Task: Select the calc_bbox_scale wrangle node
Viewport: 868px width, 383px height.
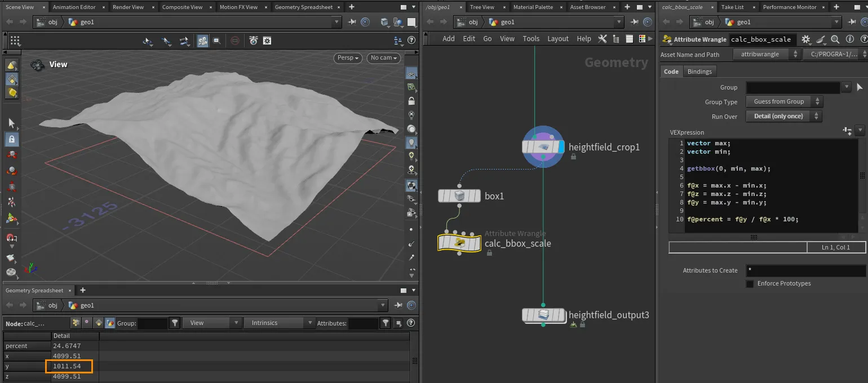Action: pos(459,243)
